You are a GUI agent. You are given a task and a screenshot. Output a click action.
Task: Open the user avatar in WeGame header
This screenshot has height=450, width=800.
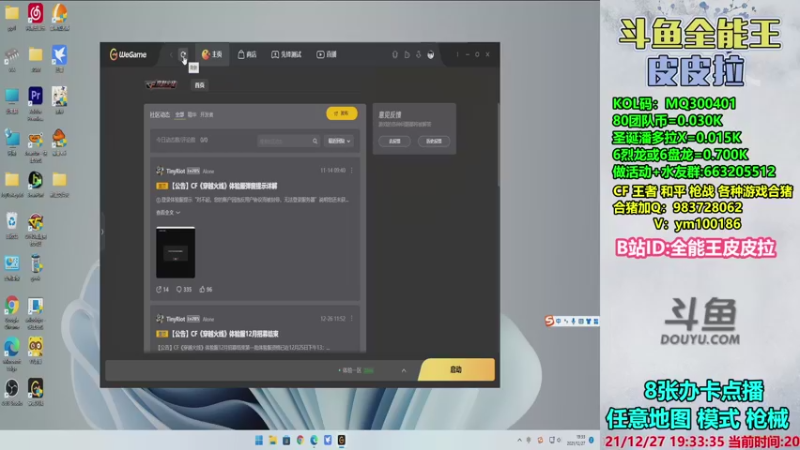[x=431, y=55]
